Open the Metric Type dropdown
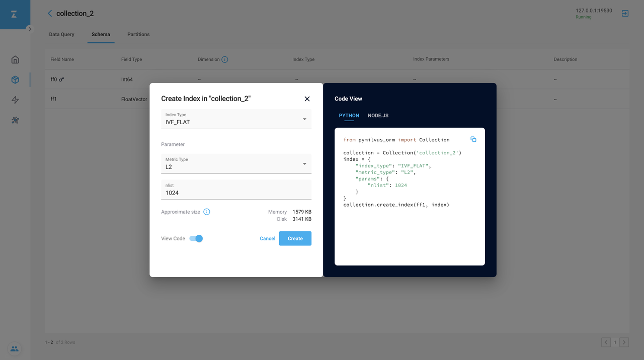 pos(236,164)
